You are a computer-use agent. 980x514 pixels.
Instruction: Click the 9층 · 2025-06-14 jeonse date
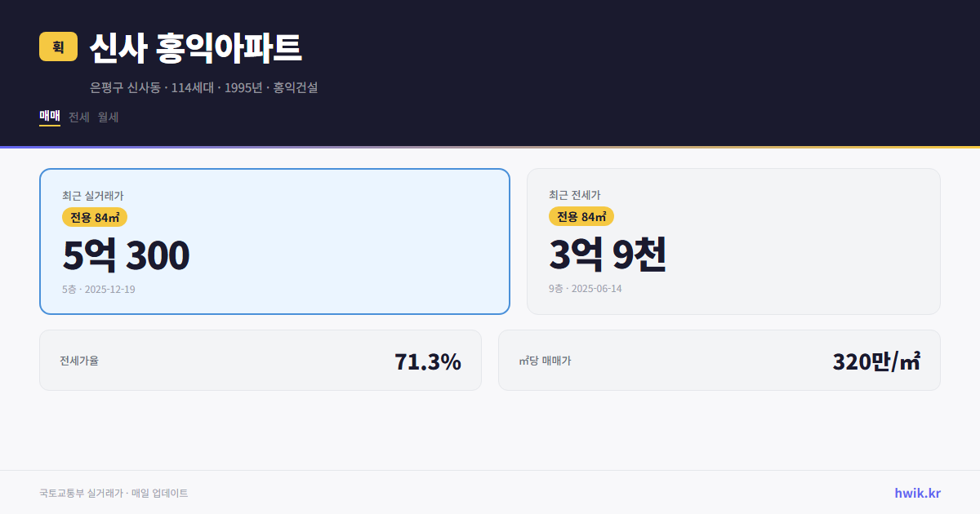point(584,288)
